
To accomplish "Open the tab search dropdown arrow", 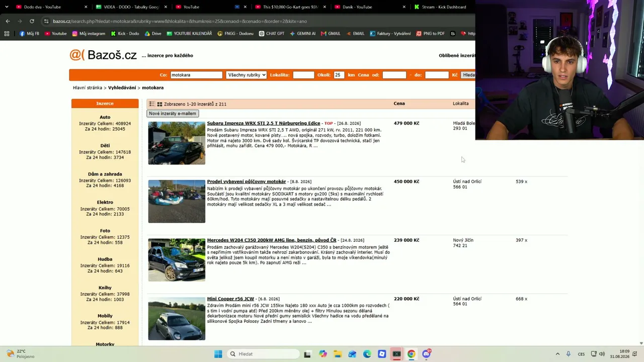I will (x=7, y=7).
